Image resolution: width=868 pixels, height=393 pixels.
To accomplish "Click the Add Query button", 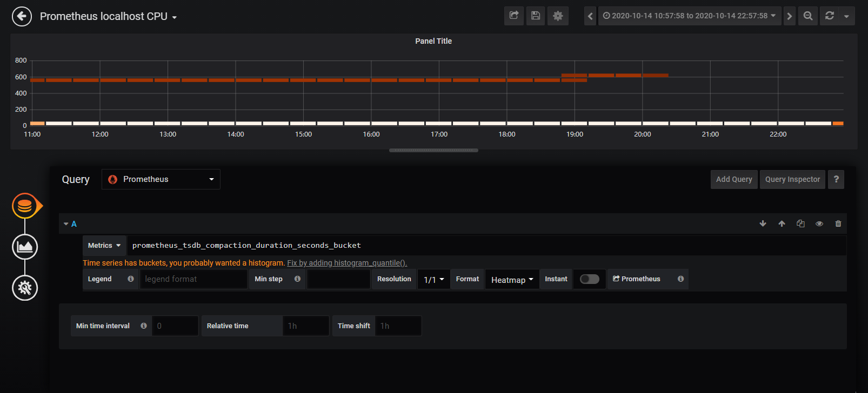I will coord(734,179).
